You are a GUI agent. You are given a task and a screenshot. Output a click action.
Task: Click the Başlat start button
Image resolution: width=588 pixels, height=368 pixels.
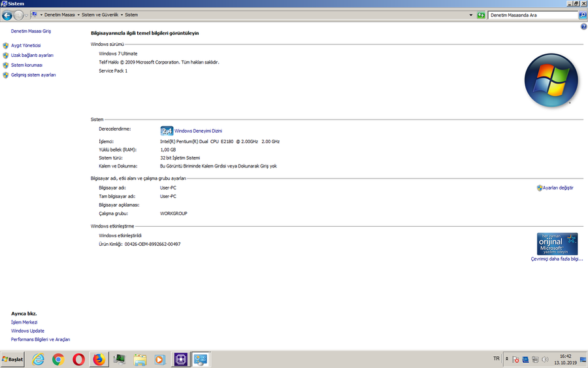coord(12,360)
